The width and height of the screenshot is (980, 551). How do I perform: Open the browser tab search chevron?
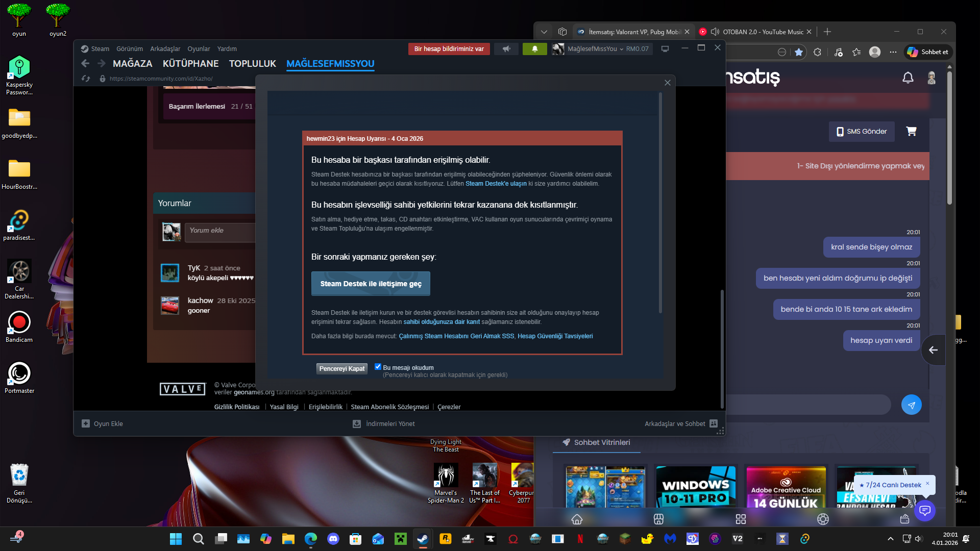(544, 32)
